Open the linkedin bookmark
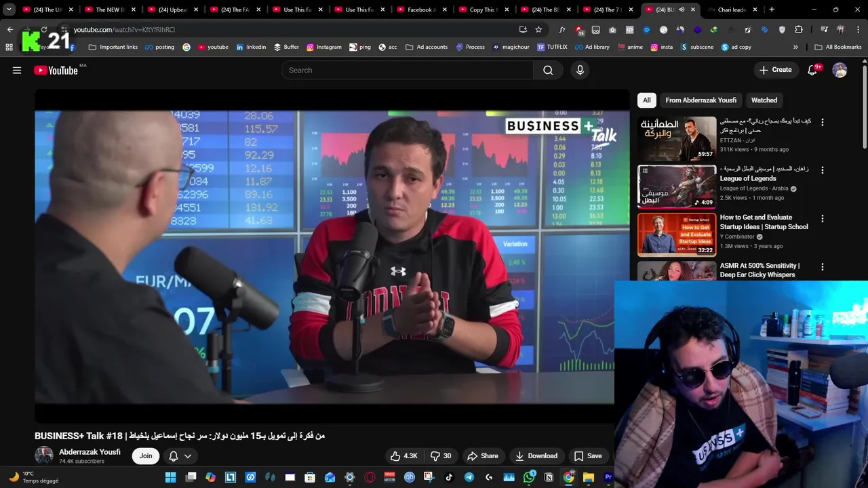The height and width of the screenshot is (488, 868). 251,47
